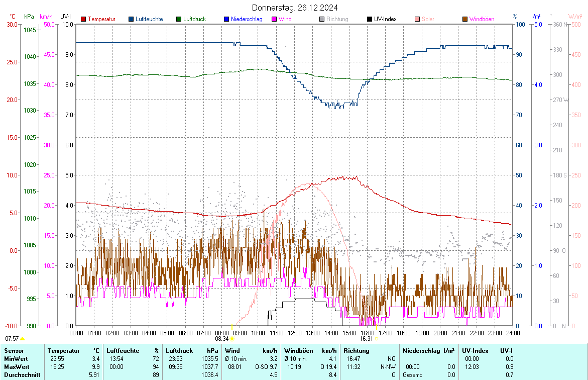This screenshot has height=380, width=588.
Task: Click the MaxWert row label
Action: point(17,366)
